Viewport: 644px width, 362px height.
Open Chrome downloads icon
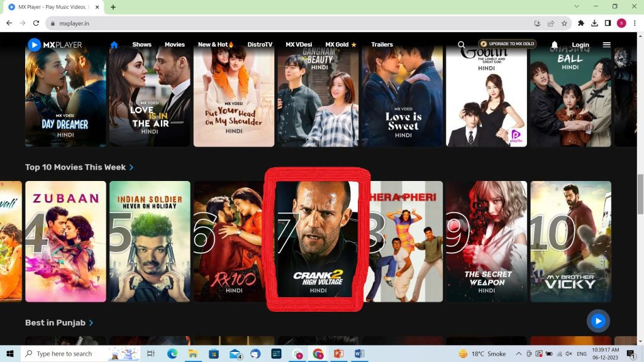(594, 23)
